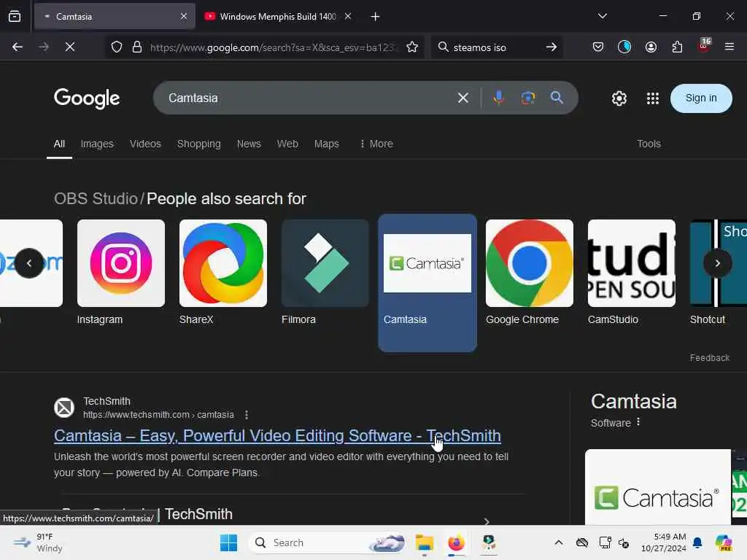The width and height of the screenshot is (747, 560).
Task: Switch to the Windows Memphis Build tab
Action: [277, 17]
